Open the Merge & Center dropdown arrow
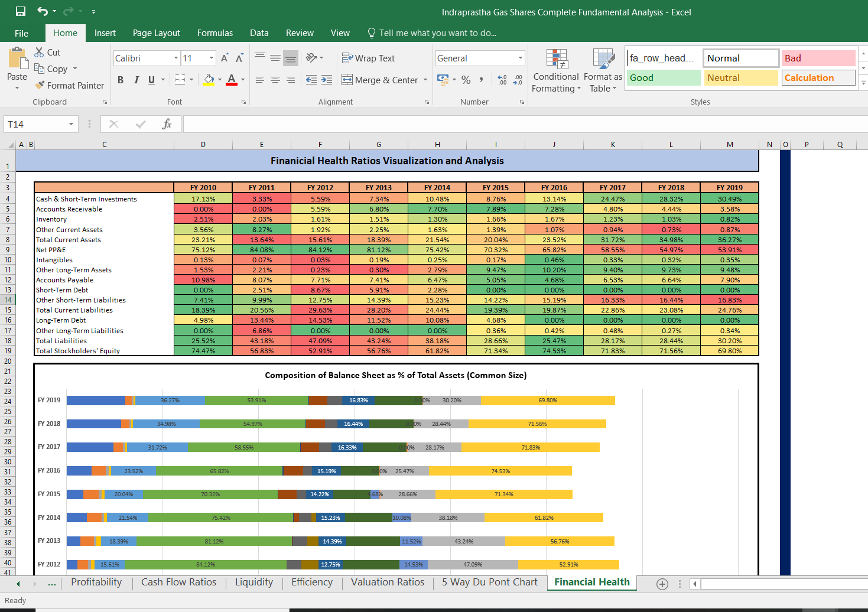 coord(425,80)
